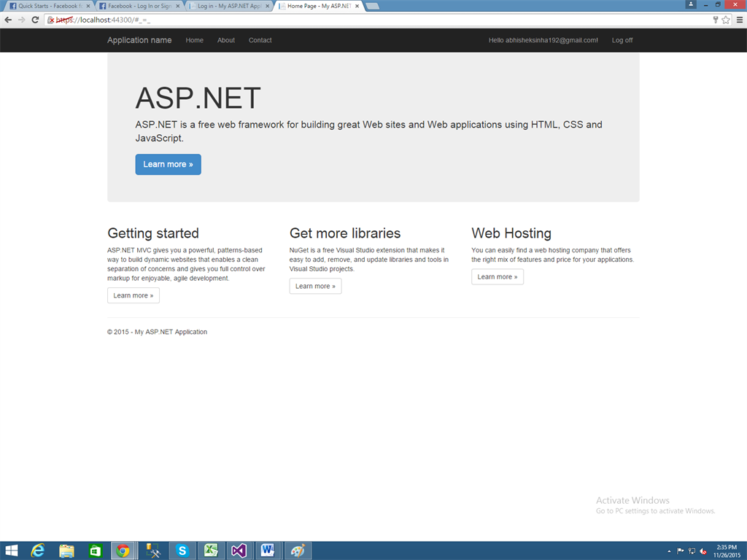Viewport: 747px width, 560px height.
Task: Click the address bar URL field
Action: pyautogui.click(x=379, y=20)
